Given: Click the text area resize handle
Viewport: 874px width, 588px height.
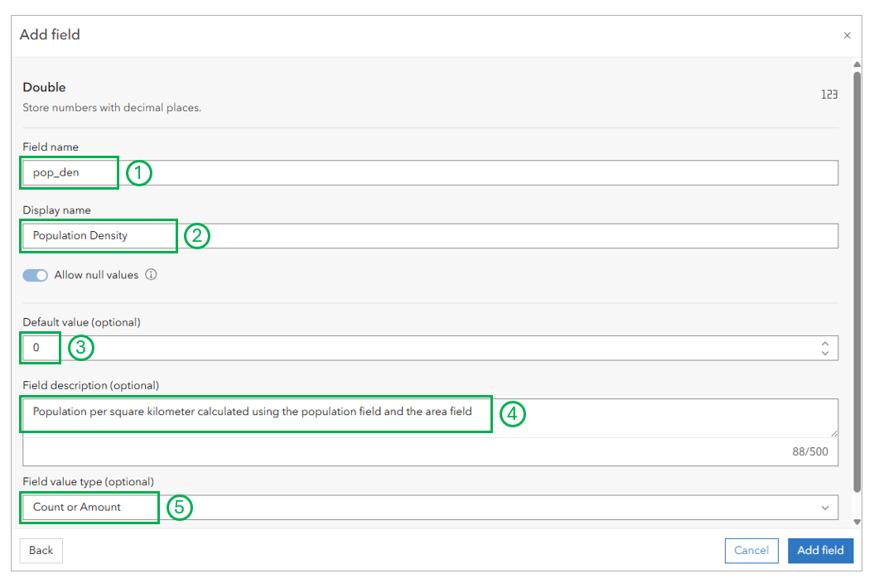Looking at the screenshot, I should 833,433.
